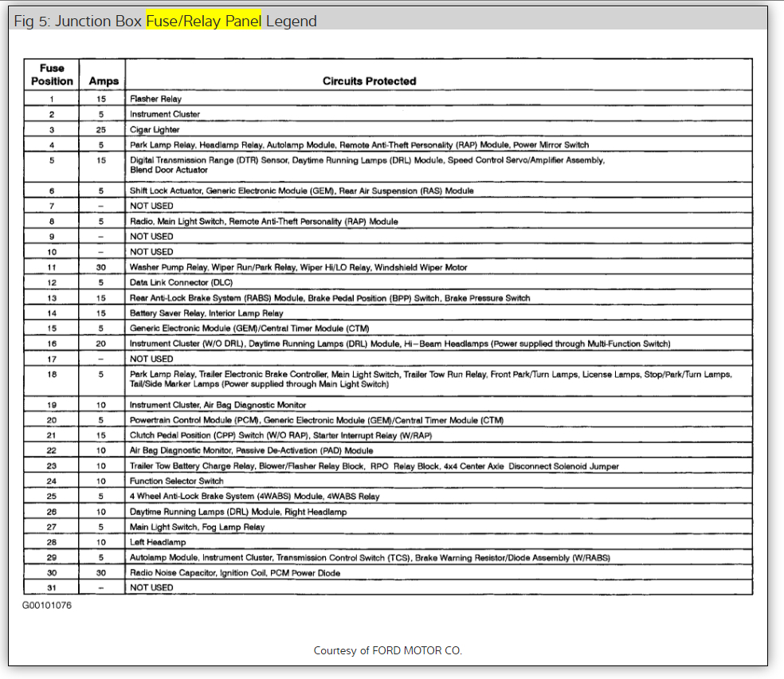Click the Flasher Relay row entry
The height and width of the screenshot is (679, 784).
pos(155,99)
